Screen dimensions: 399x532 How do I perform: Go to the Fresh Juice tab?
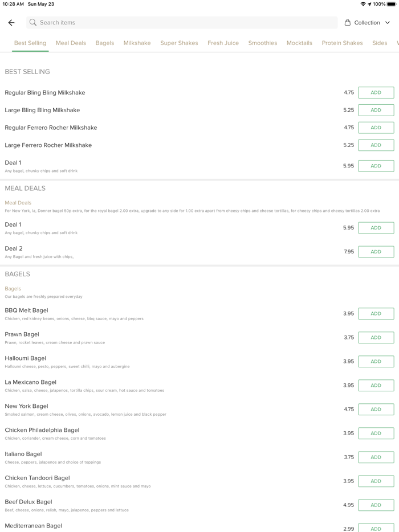click(223, 43)
